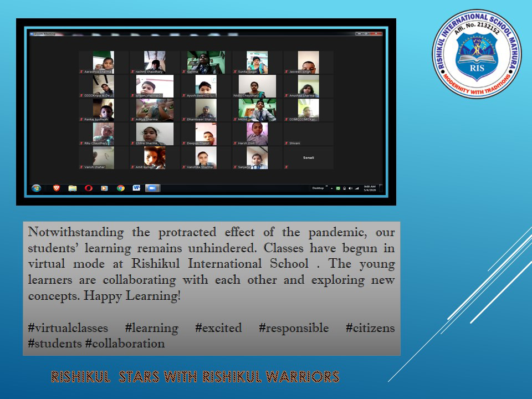Image resolution: width=532 pixels, height=399 pixels.
Task: Click the muted mic on Amit Kumar's tile
Action: [132, 167]
